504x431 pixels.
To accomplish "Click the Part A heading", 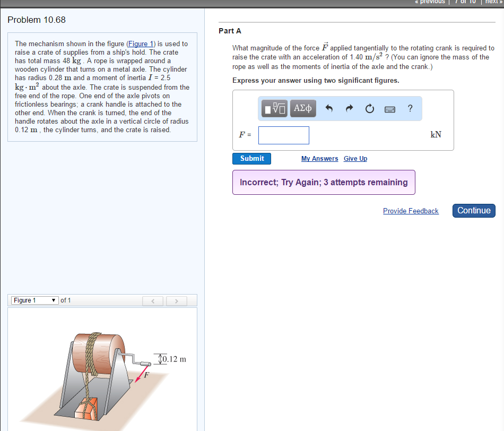I will 230,31.
